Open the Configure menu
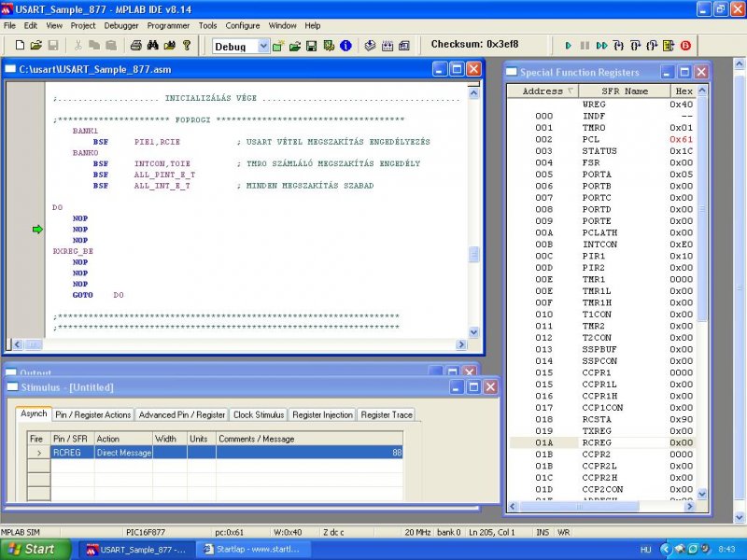 243,25
